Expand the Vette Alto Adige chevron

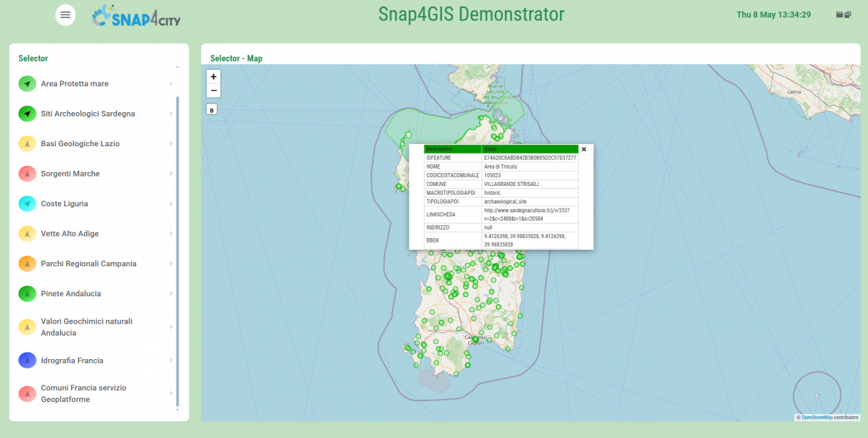pos(171,234)
